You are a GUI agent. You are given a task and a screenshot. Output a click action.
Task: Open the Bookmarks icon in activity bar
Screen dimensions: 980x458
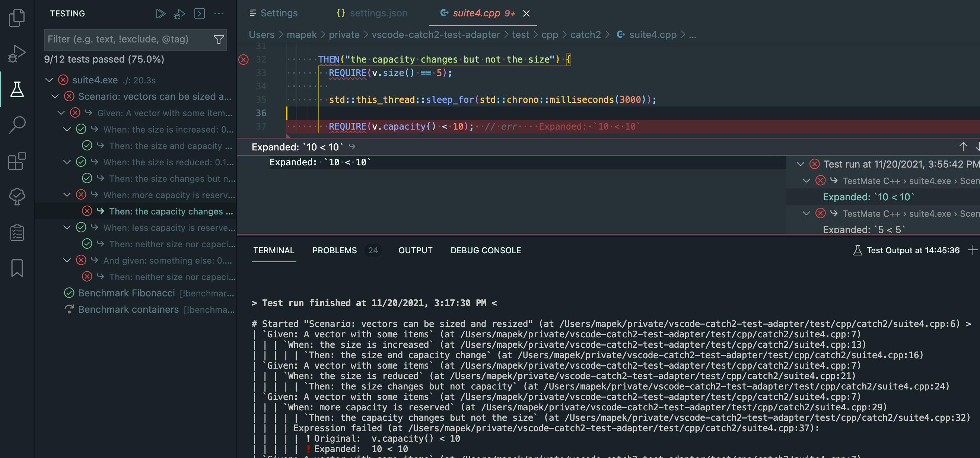(17, 268)
